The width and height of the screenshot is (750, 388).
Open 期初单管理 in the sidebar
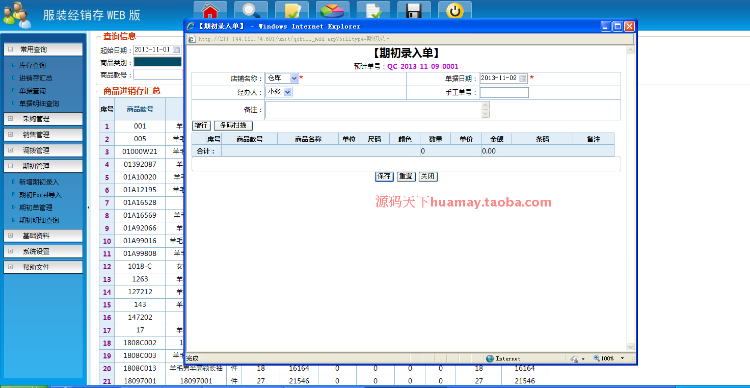[x=35, y=208]
